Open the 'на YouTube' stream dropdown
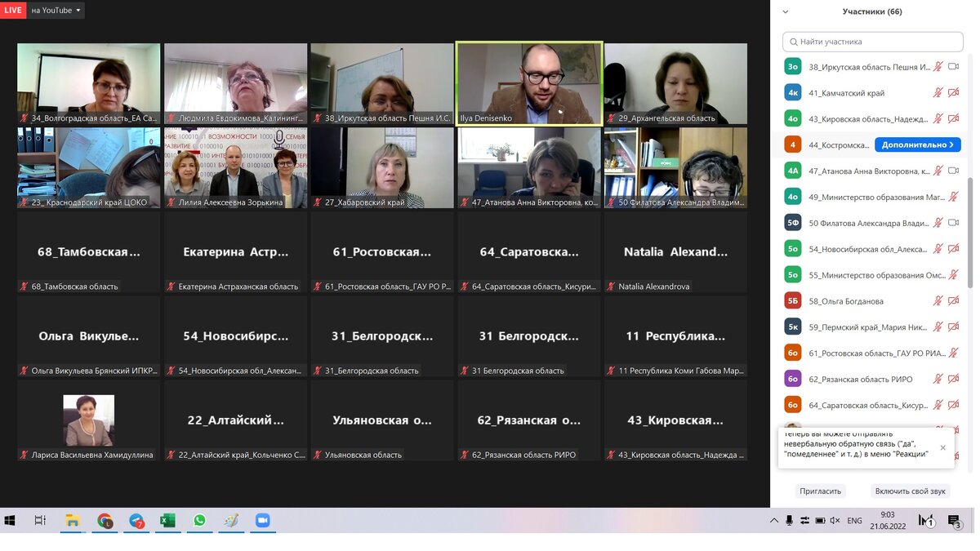 pos(56,11)
